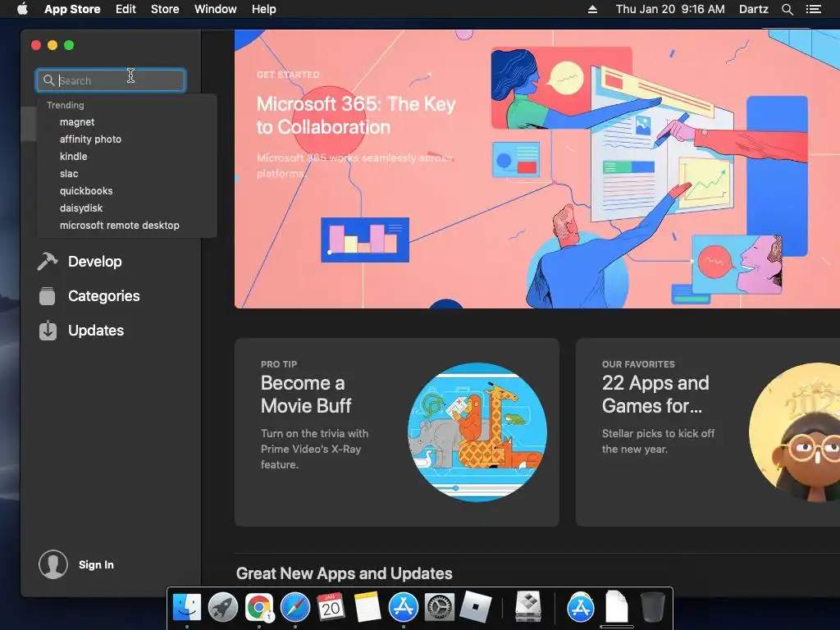Click the Dartz user name in menu bar
This screenshot has width=840, height=630.
[754, 9]
